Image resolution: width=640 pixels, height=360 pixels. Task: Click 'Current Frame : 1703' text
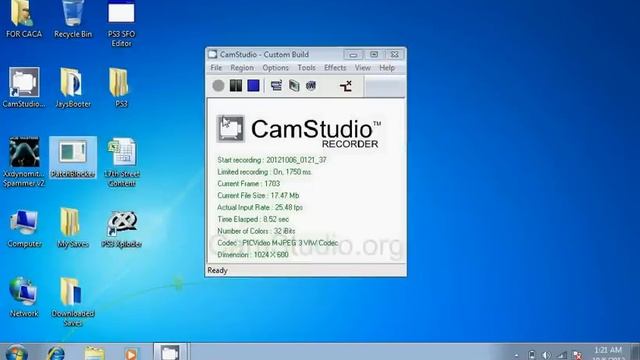[x=249, y=184]
